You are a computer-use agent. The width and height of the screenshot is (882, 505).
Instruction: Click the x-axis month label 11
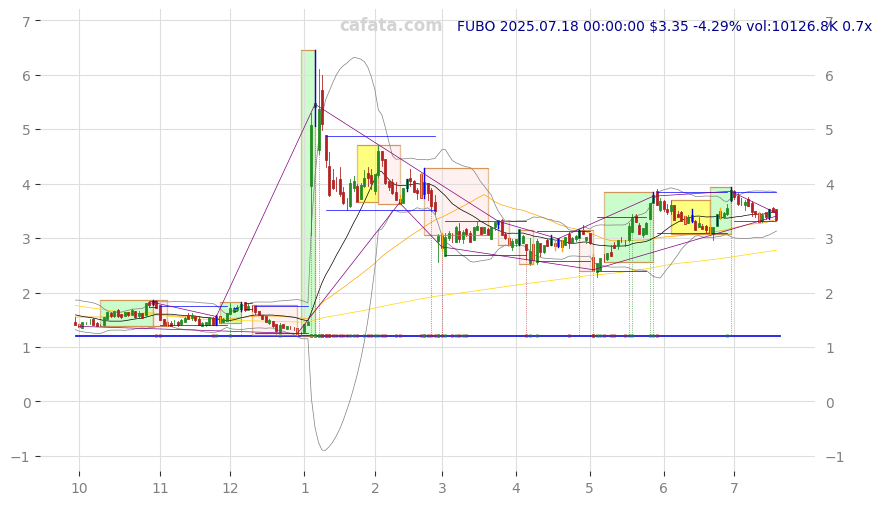pyautogui.click(x=160, y=488)
